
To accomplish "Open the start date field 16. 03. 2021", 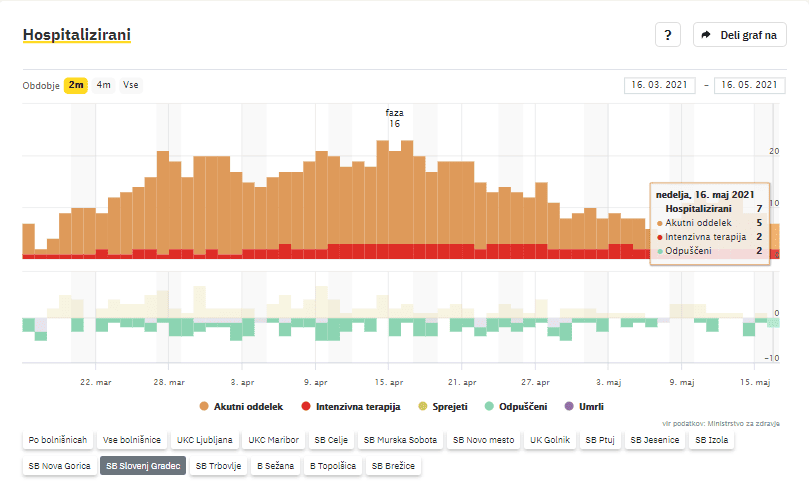I will [x=661, y=86].
